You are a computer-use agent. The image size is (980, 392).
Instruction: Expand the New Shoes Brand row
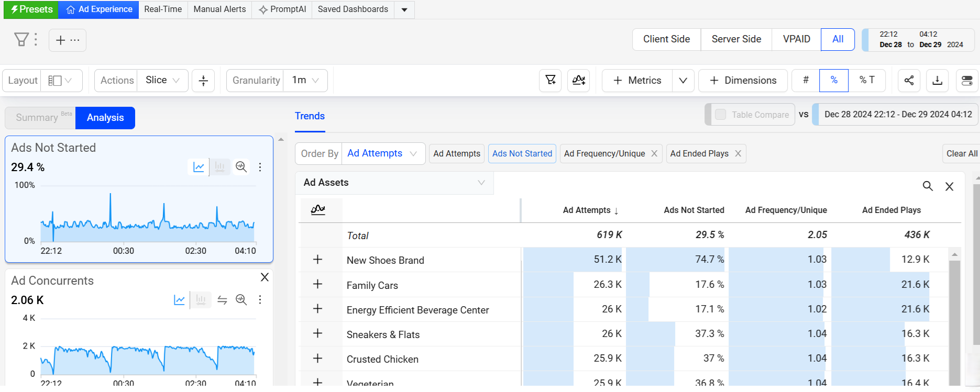pos(317,260)
